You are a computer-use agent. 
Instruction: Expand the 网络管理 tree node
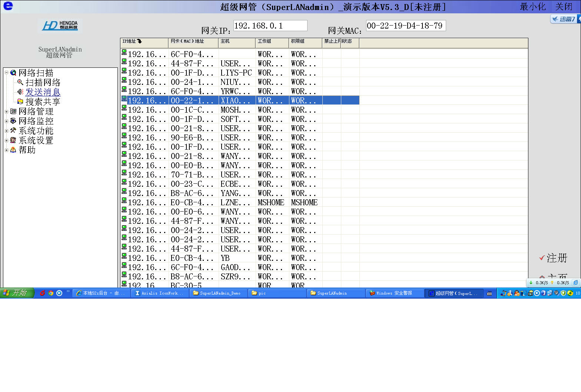click(x=6, y=112)
